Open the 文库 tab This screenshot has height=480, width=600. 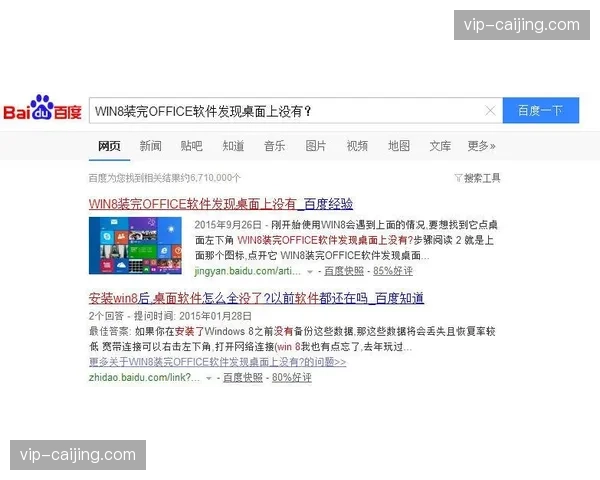(x=440, y=146)
